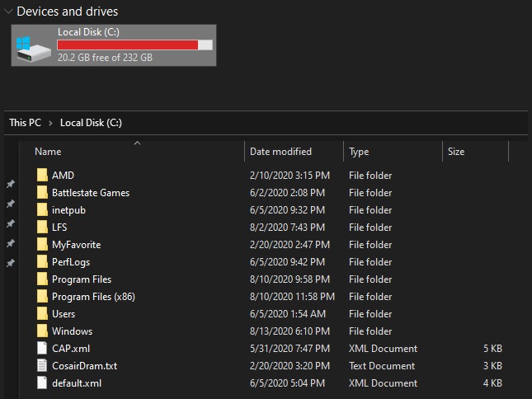The height and width of the screenshot is (399, 532).
Task: Click the C: drive usage bar
Action: (x=134, y=45)
